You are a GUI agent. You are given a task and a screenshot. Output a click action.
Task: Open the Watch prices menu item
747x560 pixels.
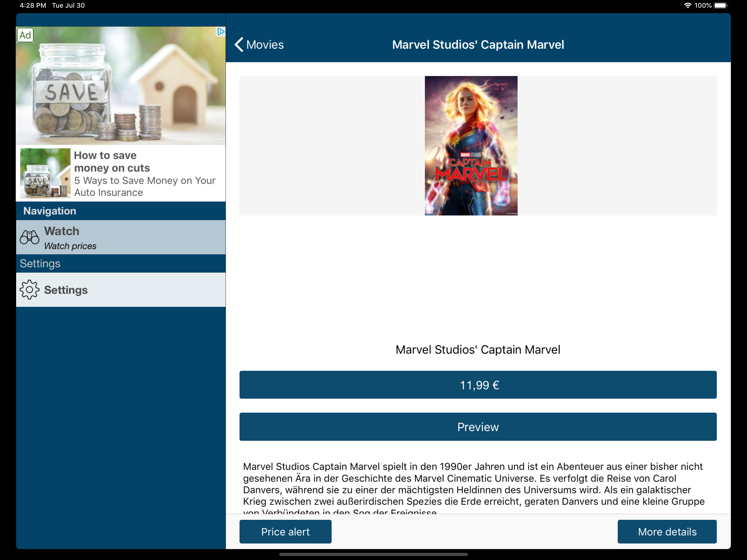pyautogui.click(x=121, y=237)
